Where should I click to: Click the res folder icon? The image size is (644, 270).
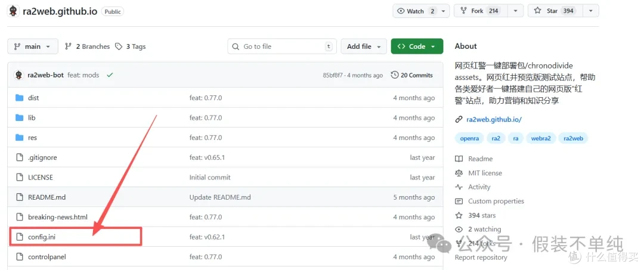pos(19,138)
